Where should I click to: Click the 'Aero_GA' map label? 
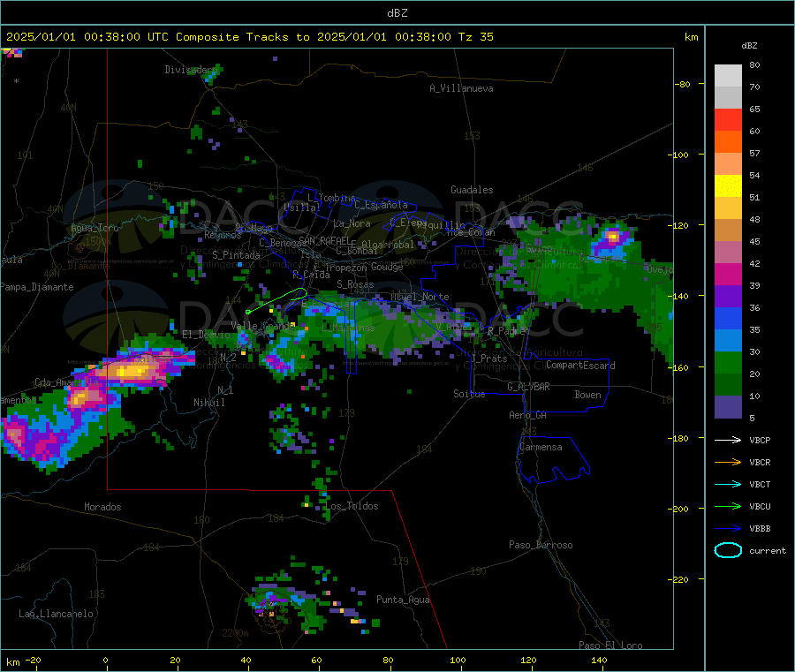527,415
